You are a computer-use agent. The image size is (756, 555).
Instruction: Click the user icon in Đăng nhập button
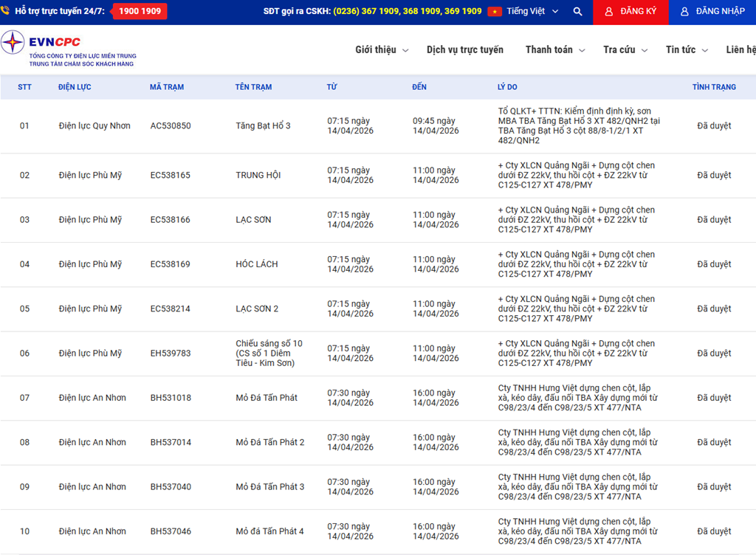[684, 12]
